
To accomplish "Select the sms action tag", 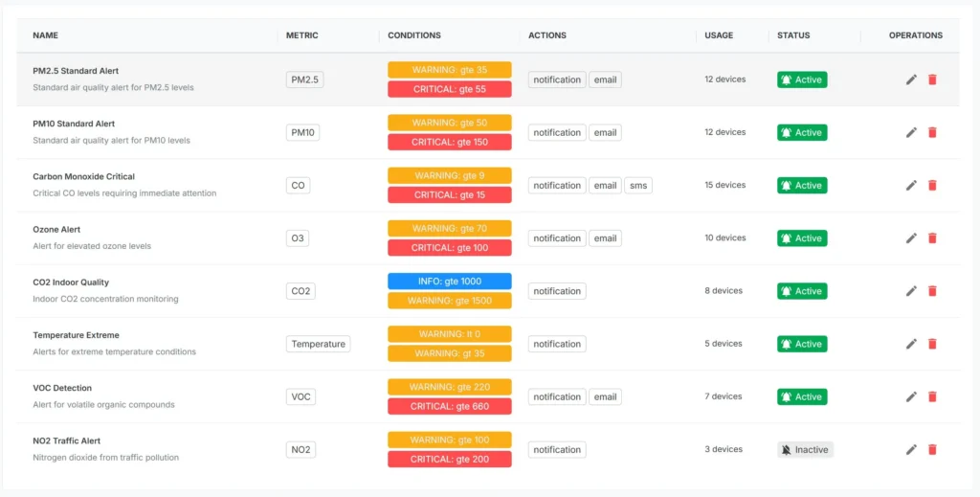I will (x=638, y=186).
